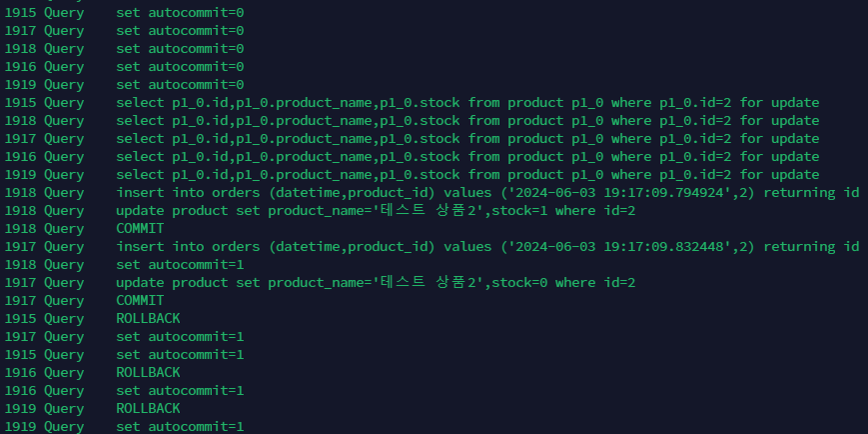Click 'for update' in thread 1915's select query
This screenshot has height=434, width=868.
point(779,103)
